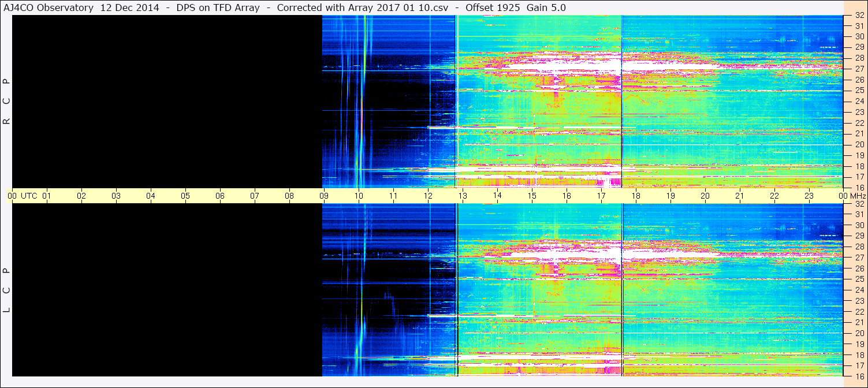Click the 25 MHz label of LCP panel
This screenshot has width=868, height=388.
click(859, 279)
